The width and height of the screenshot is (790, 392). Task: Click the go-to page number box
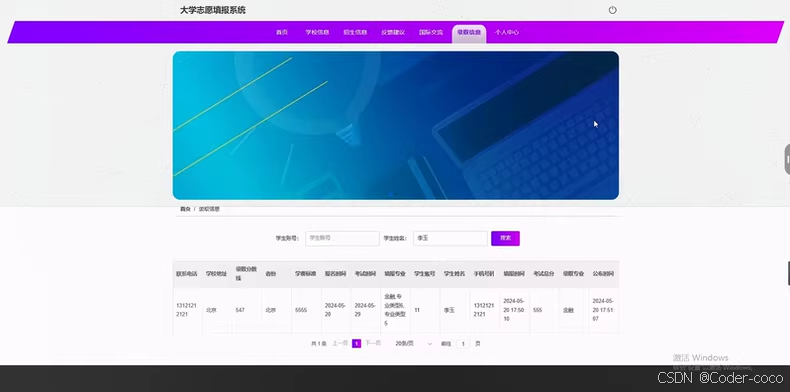point(463,344)
